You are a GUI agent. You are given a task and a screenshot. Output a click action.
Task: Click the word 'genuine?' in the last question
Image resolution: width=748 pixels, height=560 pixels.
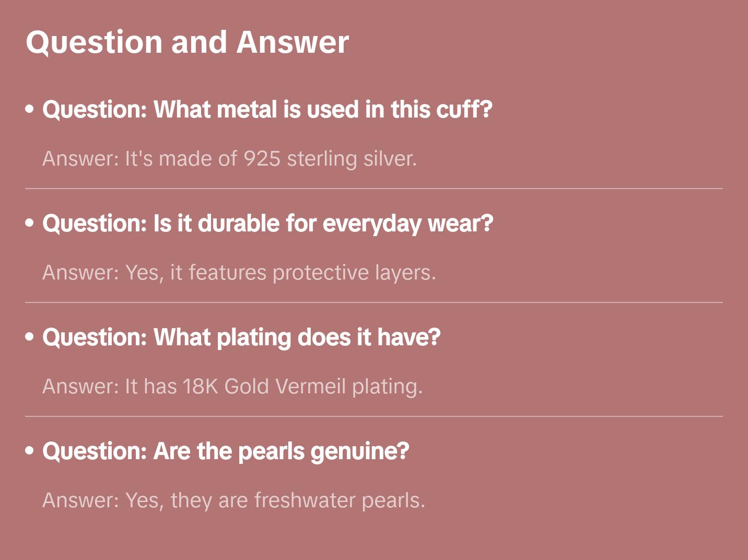tap(359, 451)
